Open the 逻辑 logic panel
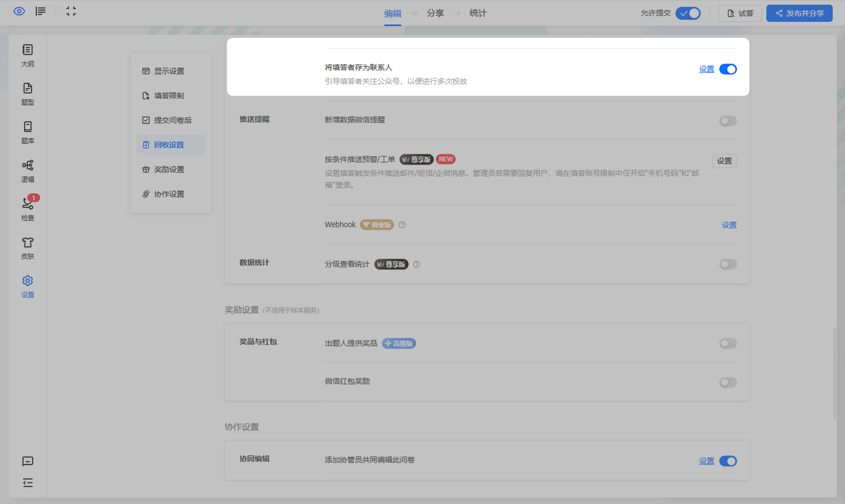The width and height of the screenshot is (845, 504). (28, 171)
